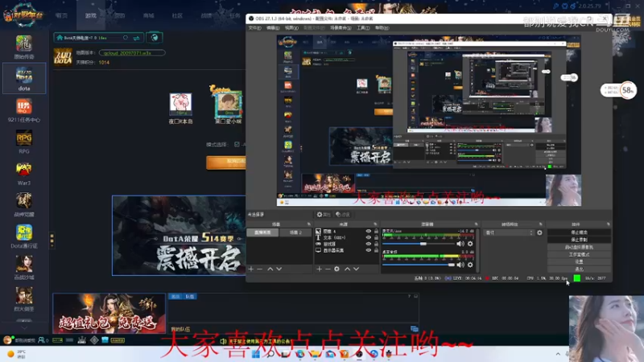Open source properties gear in Sources panel
Image resolution: width=644 pixels, height=362 pixels.
point(336,269)
